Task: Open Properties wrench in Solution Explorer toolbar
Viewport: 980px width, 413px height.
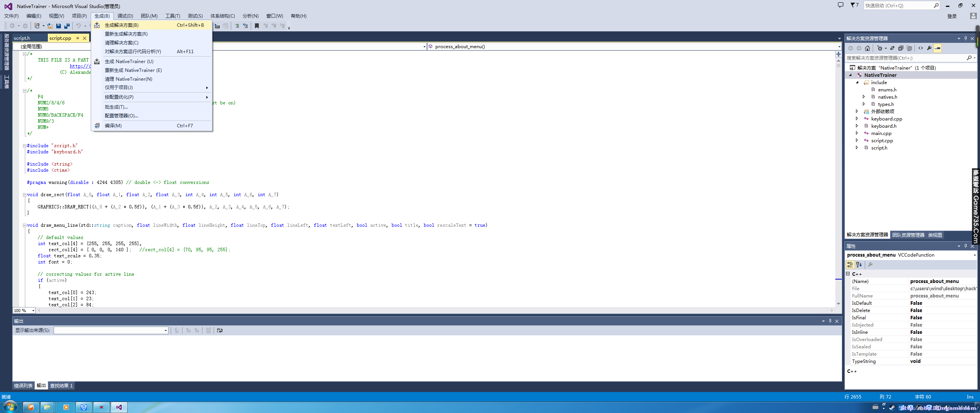Action: [x=929, y=48]
